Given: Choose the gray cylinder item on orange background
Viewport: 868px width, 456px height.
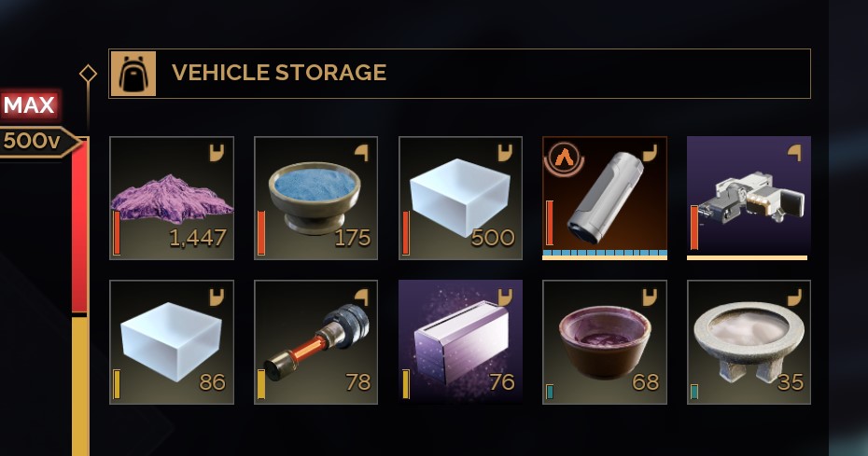Looking at the screenshot, I should tap(605, 198).
